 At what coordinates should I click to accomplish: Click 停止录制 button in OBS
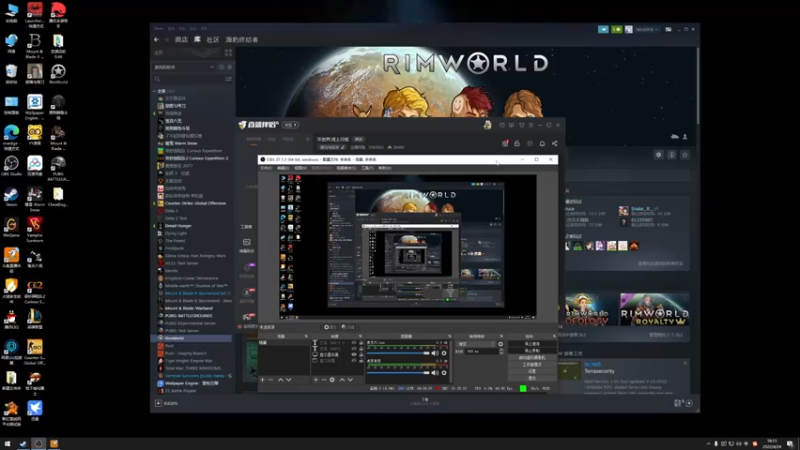pyautogui.click(x=532, y=351)
